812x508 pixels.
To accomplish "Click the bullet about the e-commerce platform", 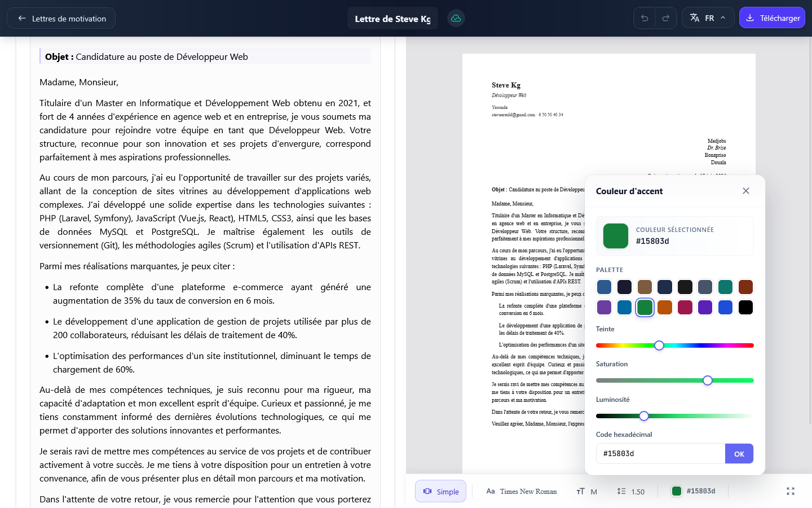I will [x=212, y=294].
